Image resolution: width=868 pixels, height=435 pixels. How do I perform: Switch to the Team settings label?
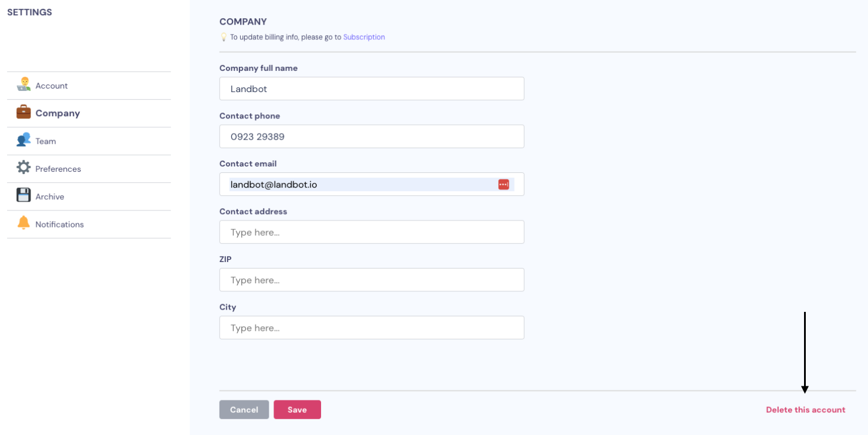click(x=46, y=141)
